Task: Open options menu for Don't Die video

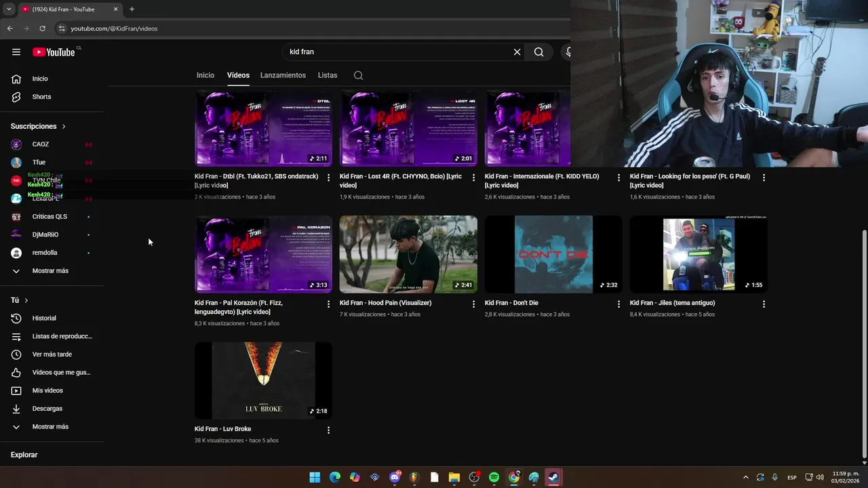Action: 618,304
